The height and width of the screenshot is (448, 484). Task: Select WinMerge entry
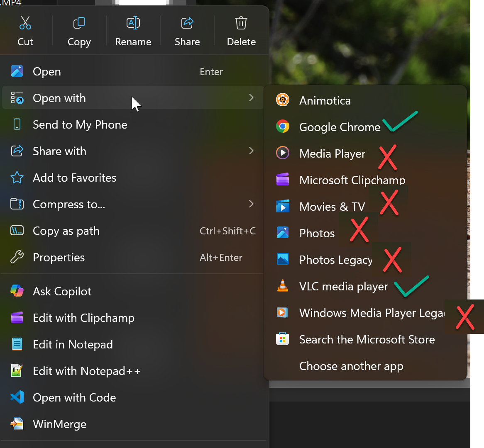(x=133, y=424)
